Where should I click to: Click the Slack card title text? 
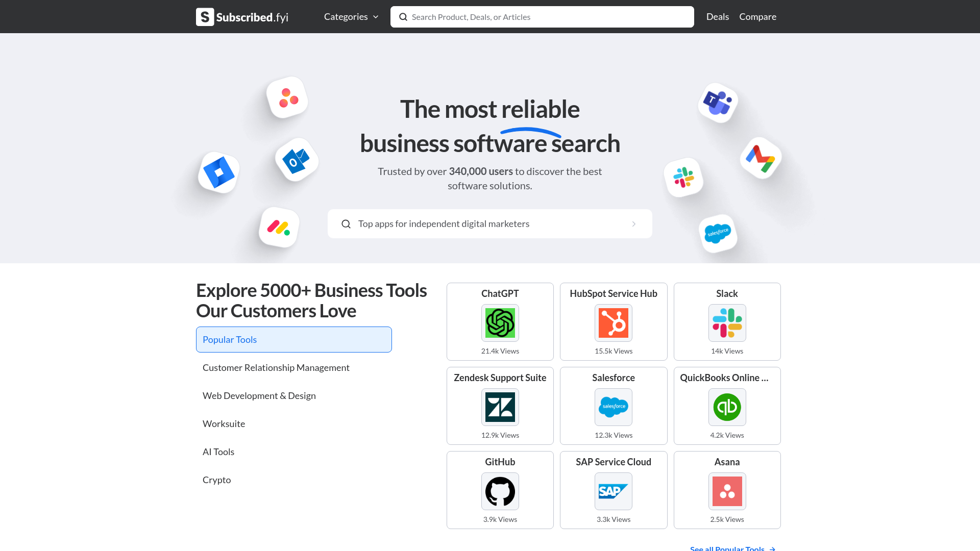[727, 293]
